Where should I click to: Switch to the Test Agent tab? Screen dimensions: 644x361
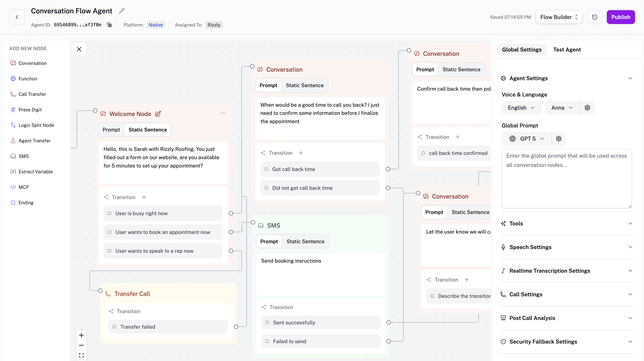(x=567, y=49)
